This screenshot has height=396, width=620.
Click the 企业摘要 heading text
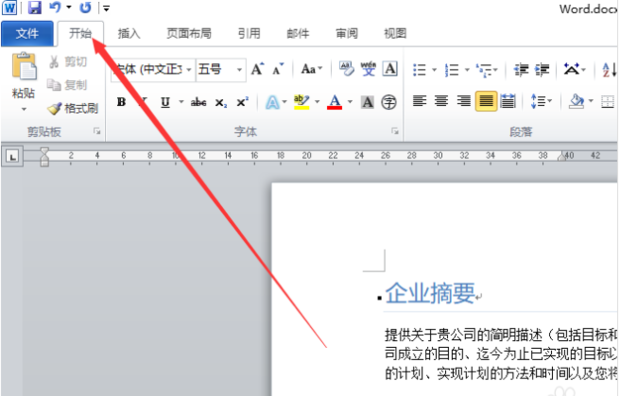click(430, 293)
